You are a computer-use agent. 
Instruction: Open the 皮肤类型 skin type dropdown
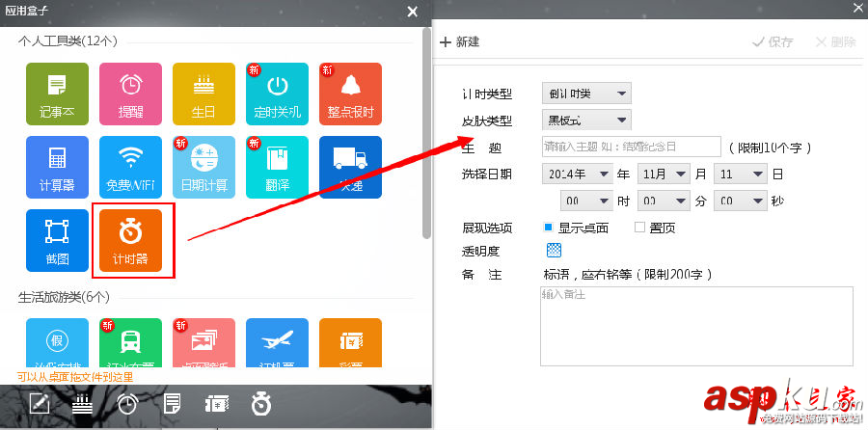tap(586, 120)
